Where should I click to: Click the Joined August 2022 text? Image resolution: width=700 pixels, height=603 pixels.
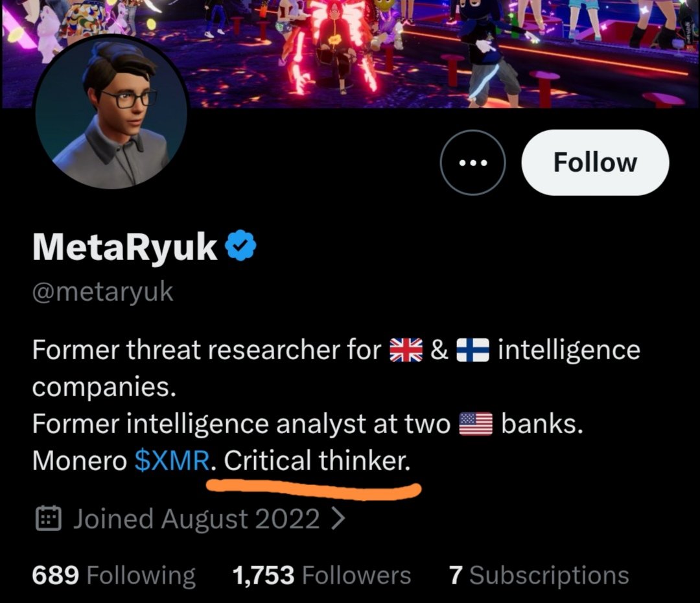click(196, 519)
